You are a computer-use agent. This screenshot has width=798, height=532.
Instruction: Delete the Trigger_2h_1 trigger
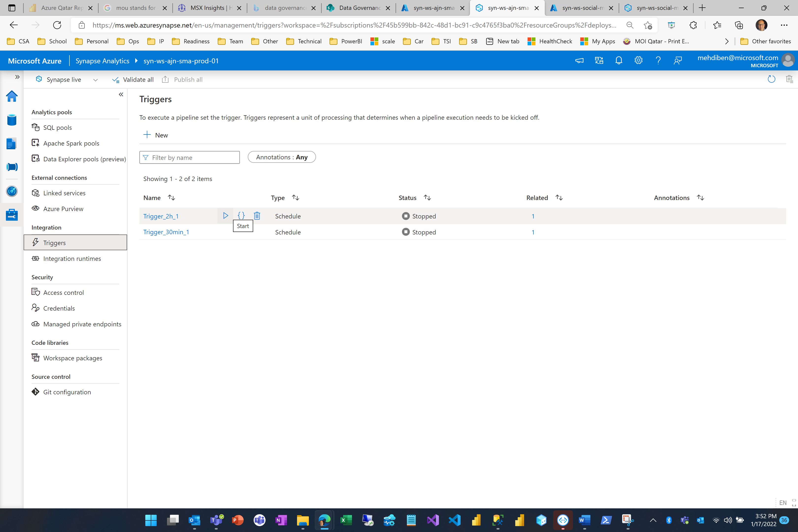(x=257, y=216)
